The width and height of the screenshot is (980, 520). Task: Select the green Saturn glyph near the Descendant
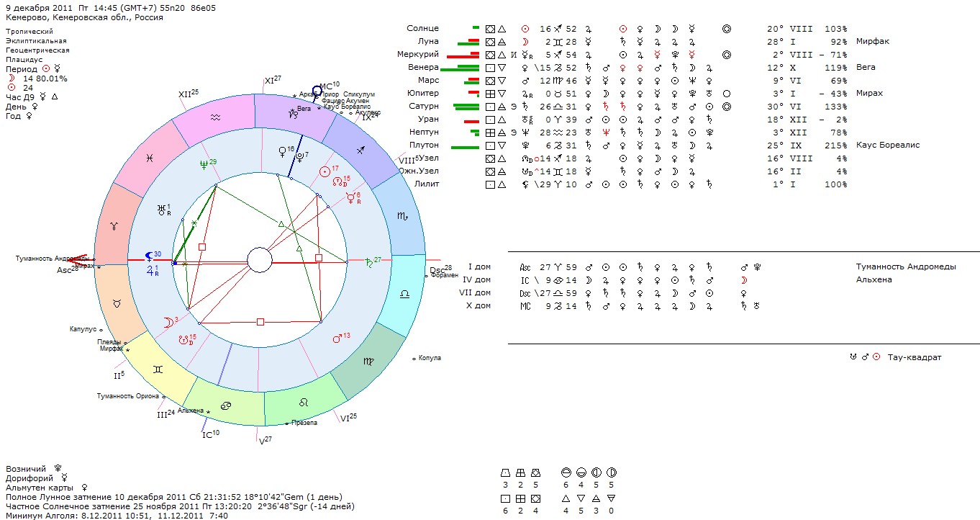[368, 262]
